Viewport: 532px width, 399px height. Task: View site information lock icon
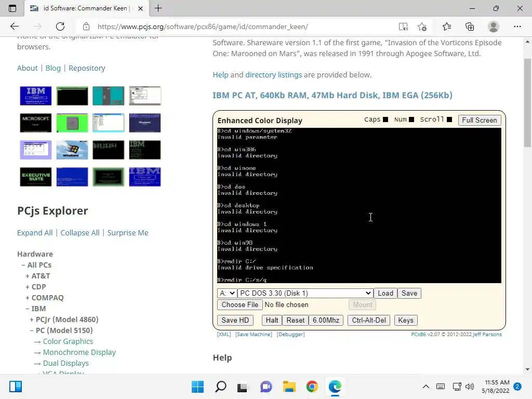point(86,26)
